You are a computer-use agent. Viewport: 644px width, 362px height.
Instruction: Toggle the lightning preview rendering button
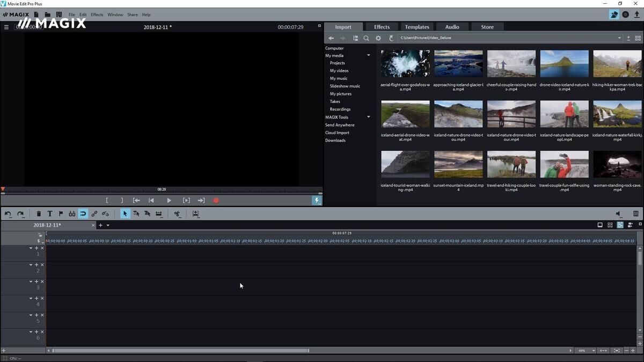(x=317, y=201)
